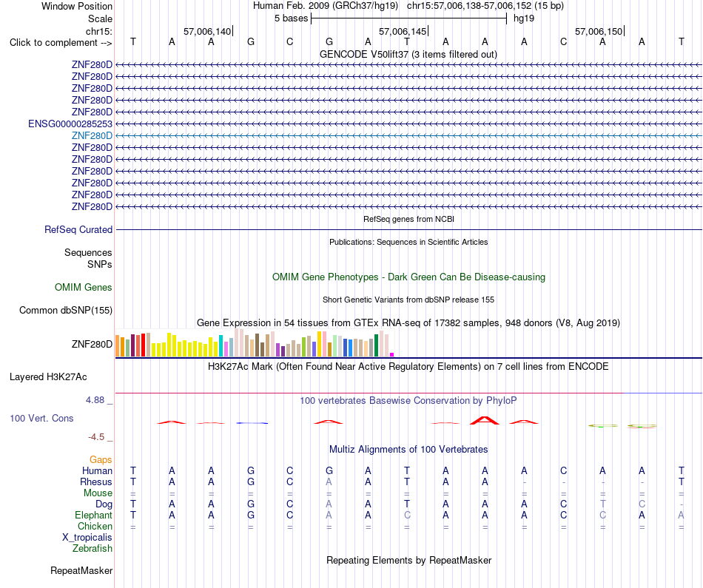This screenshot has height=588, width=703.
Task: Click the 5-base scale bar line
Action: coord(409,18)
